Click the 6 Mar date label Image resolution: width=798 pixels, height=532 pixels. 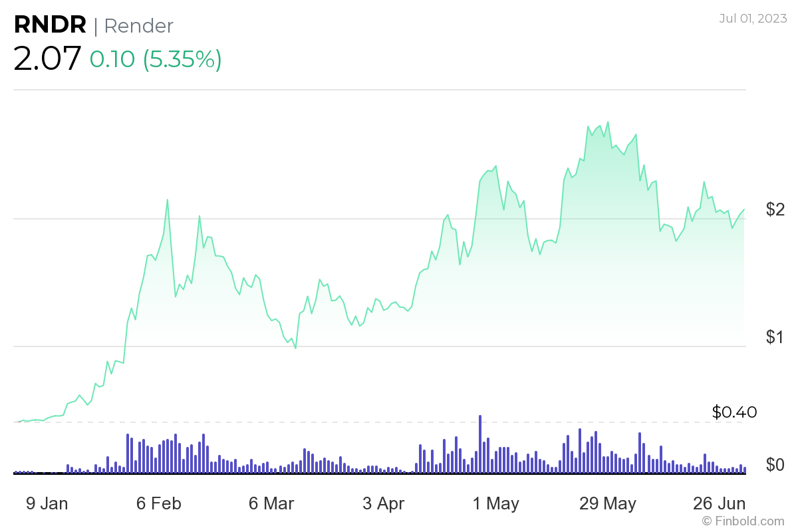[x=271, y=503]
